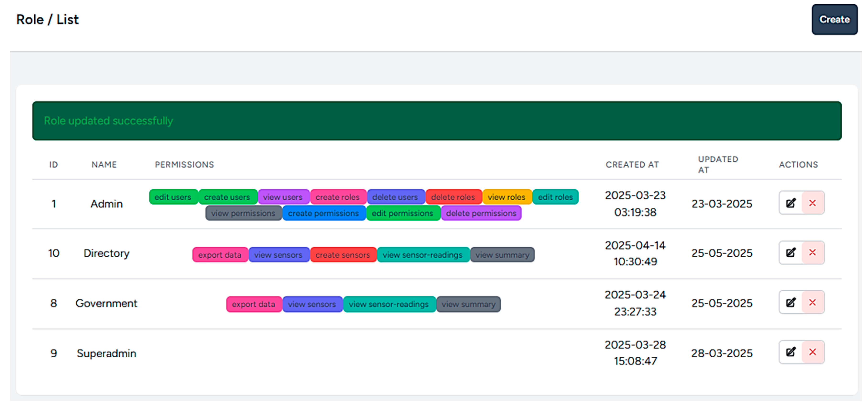Edit the Admin role with pencil icon
Image resolution: width=868 pixels, height=409 pixels.
(791, 203)
